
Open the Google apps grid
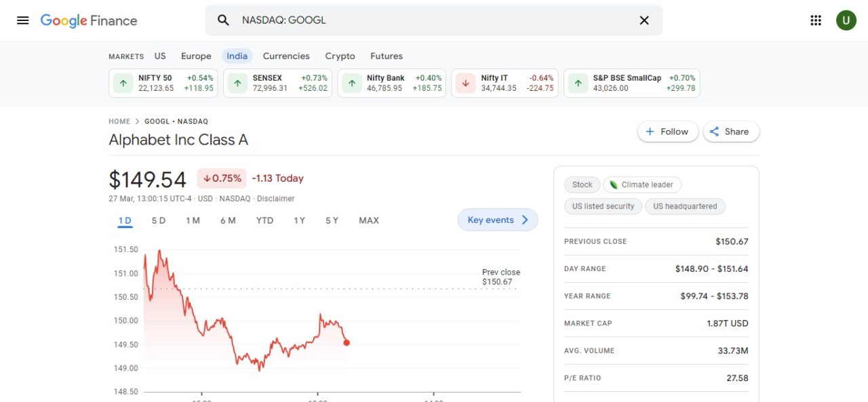(816, 20)
